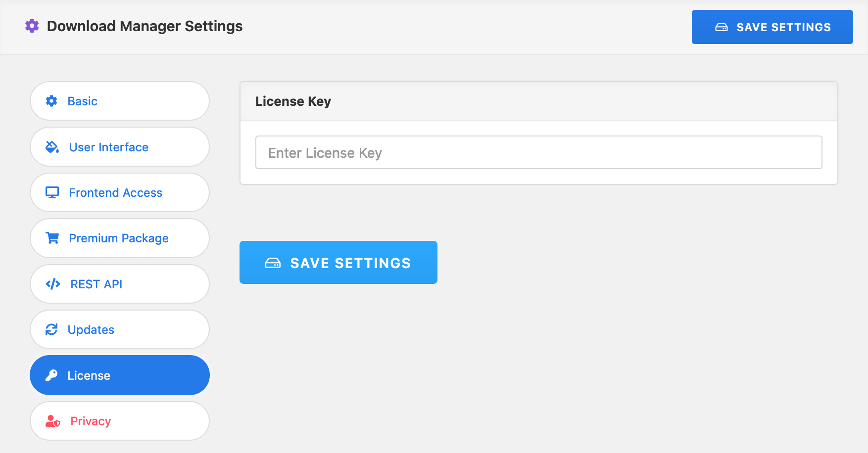The width and height of the screenshot is (868, 453).
Task: Click the shopping cart Premium Package icon
Action: 52,238
